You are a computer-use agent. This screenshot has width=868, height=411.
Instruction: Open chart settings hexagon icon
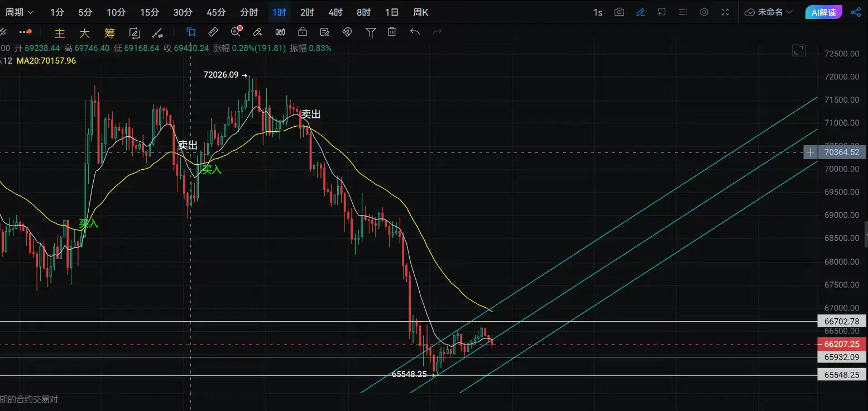704,12
